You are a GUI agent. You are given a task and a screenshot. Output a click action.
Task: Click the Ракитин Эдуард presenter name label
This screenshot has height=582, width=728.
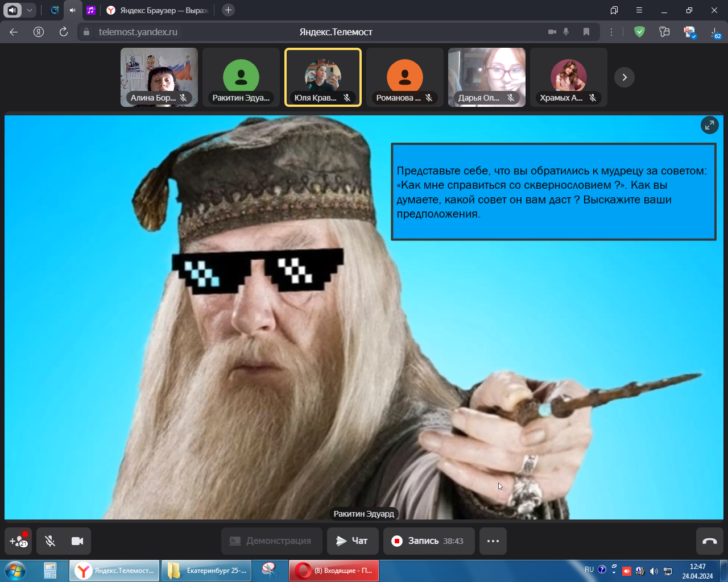click(364, 514)
